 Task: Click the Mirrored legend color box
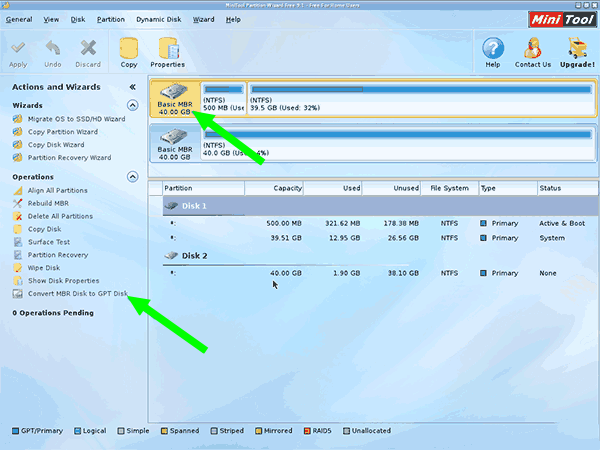[x=259, y=431]
